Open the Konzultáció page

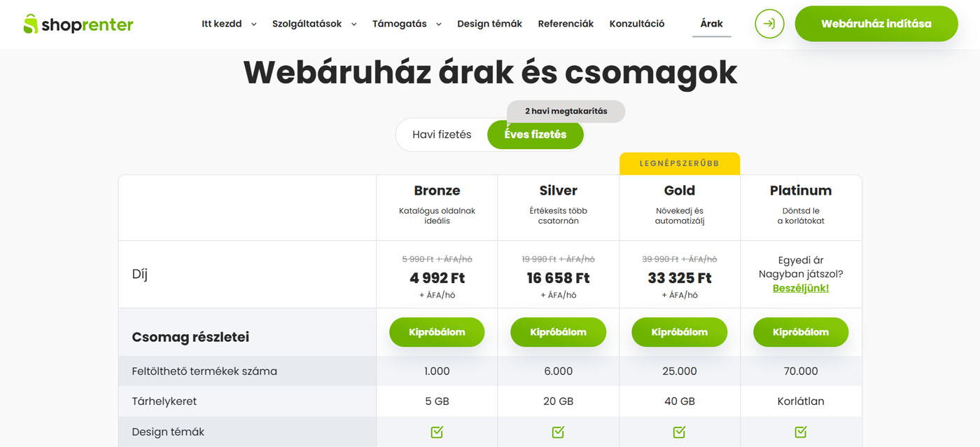pos(637,24)
